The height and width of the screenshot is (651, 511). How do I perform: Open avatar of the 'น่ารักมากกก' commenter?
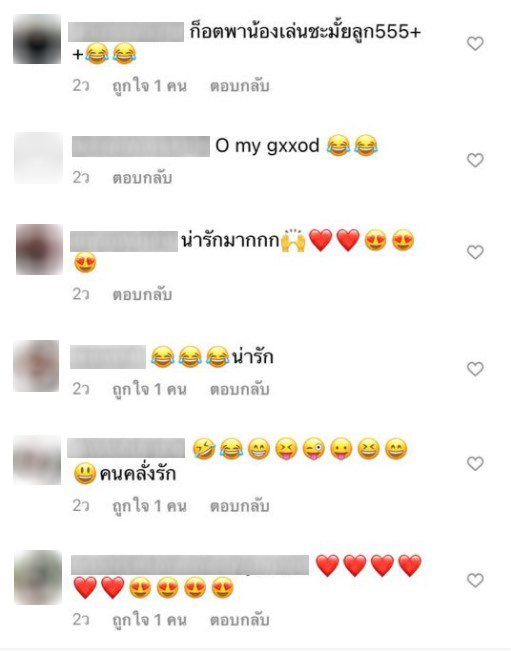pyautogui.click(x=39, y=250)
